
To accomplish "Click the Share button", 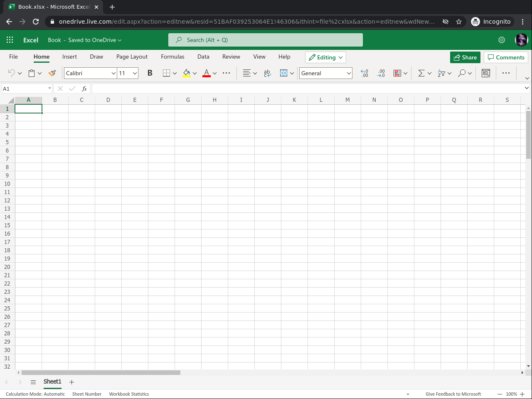I will [465, 57].
